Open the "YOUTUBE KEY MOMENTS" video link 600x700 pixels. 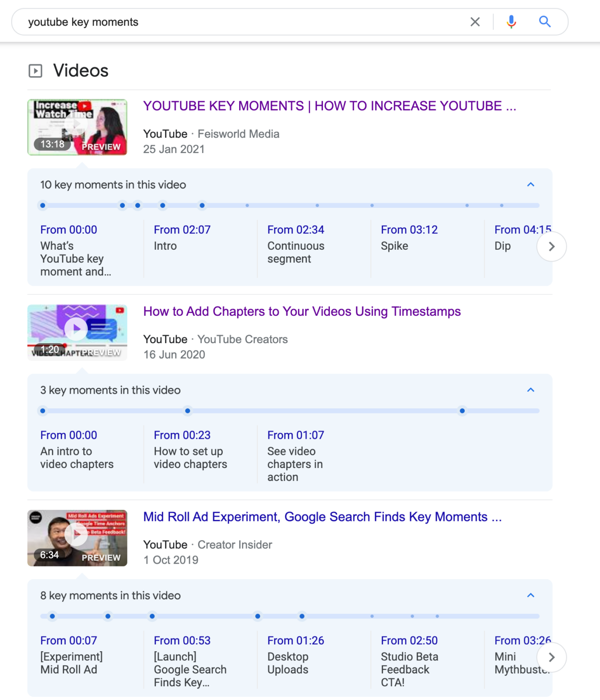click(329, 106)
